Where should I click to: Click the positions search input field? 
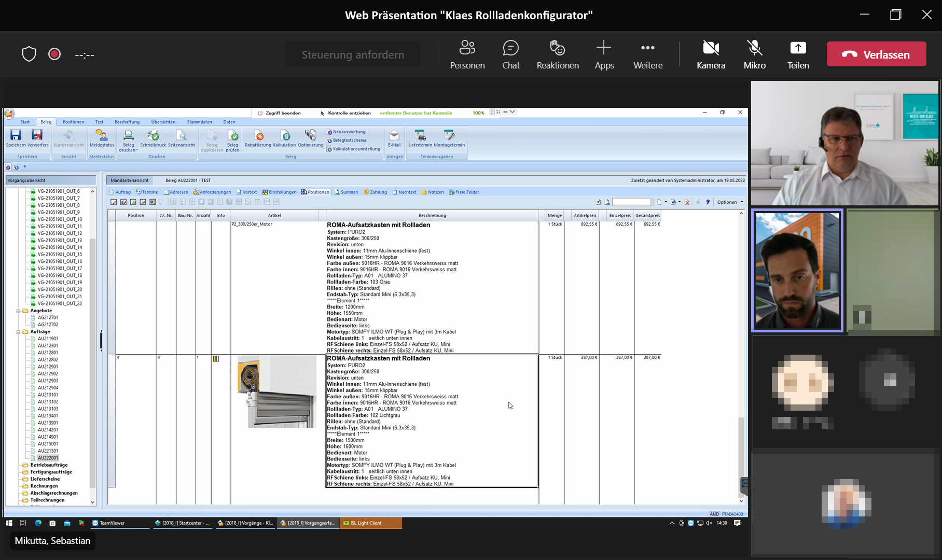tap(631, 202)
